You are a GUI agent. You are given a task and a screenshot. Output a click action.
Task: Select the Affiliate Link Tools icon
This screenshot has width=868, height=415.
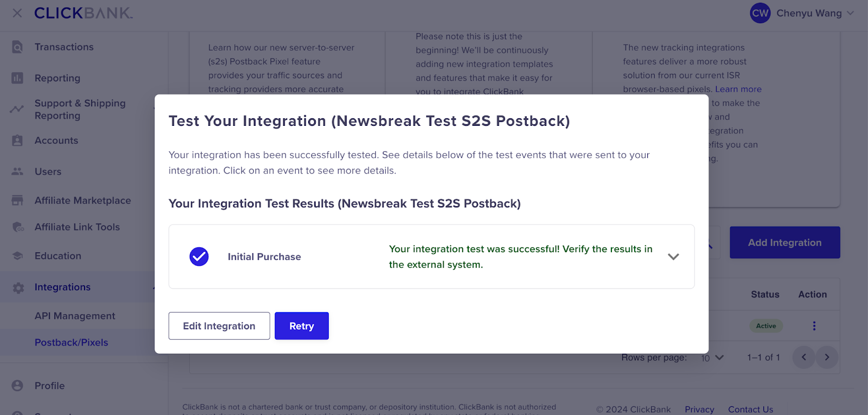pyautogui.click(x=18, y=227)
